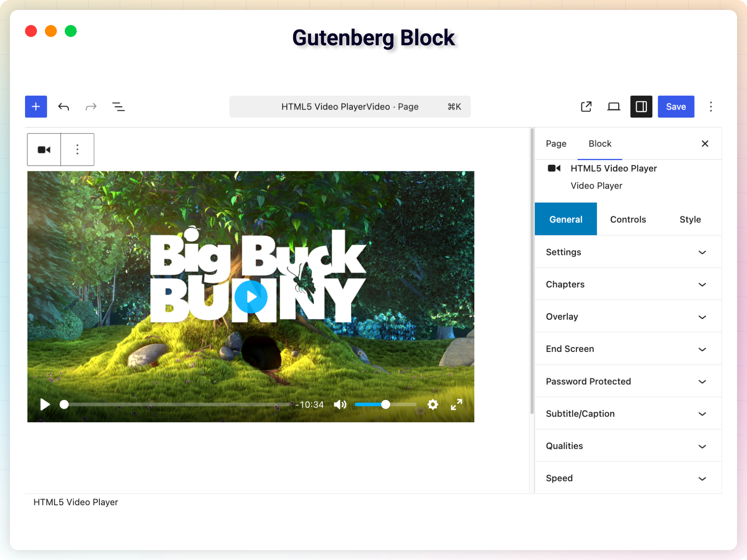The image size is (747, 560).
Task: Expand the Overlay panel
Action: point(628,317)
